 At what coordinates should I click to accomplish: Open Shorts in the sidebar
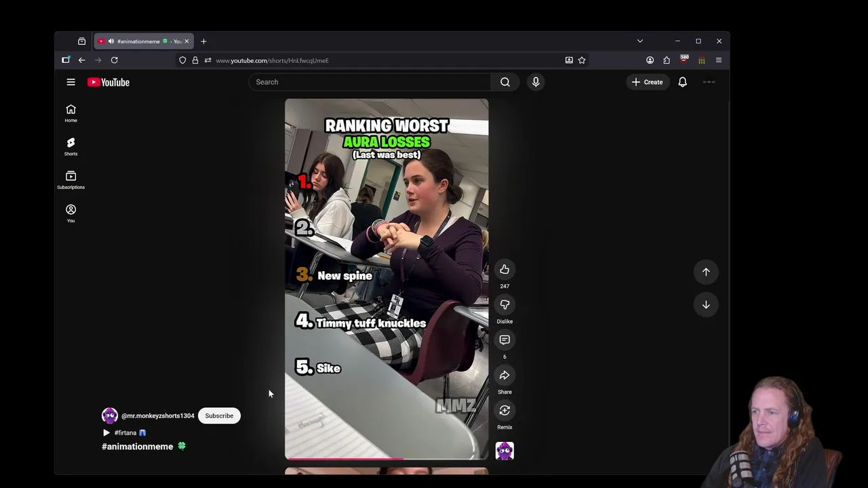pos(71,146)
